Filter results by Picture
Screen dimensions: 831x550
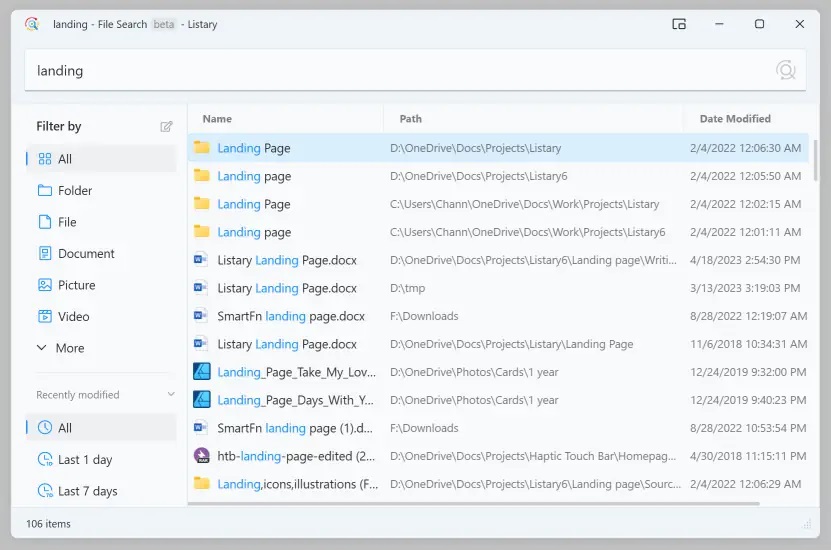[x=101, y=285]
